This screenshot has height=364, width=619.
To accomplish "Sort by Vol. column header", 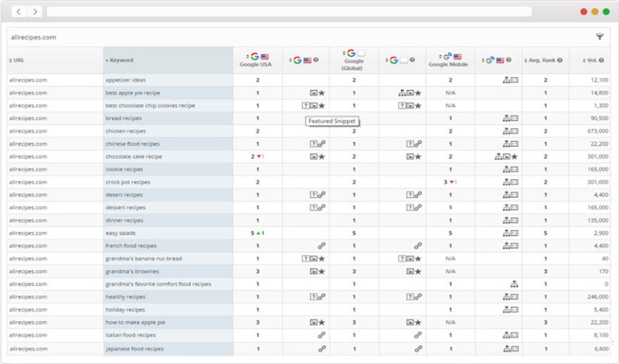I will pyautogui.click(x=590, y=60).
